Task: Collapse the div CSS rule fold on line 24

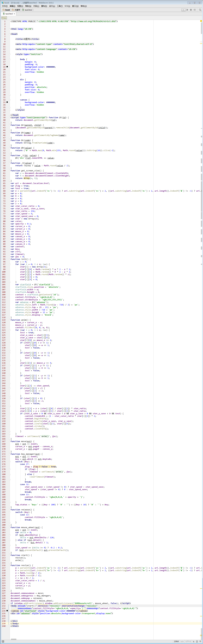Action: [10, 79]
